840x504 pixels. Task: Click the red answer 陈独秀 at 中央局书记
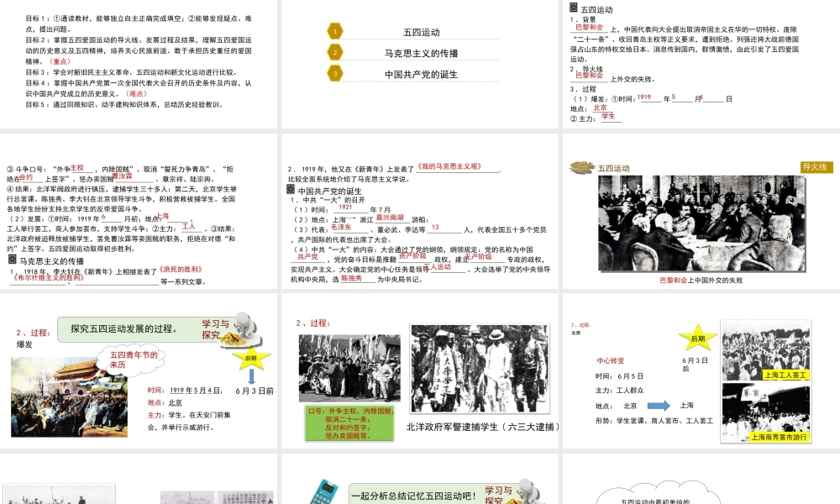351,279
